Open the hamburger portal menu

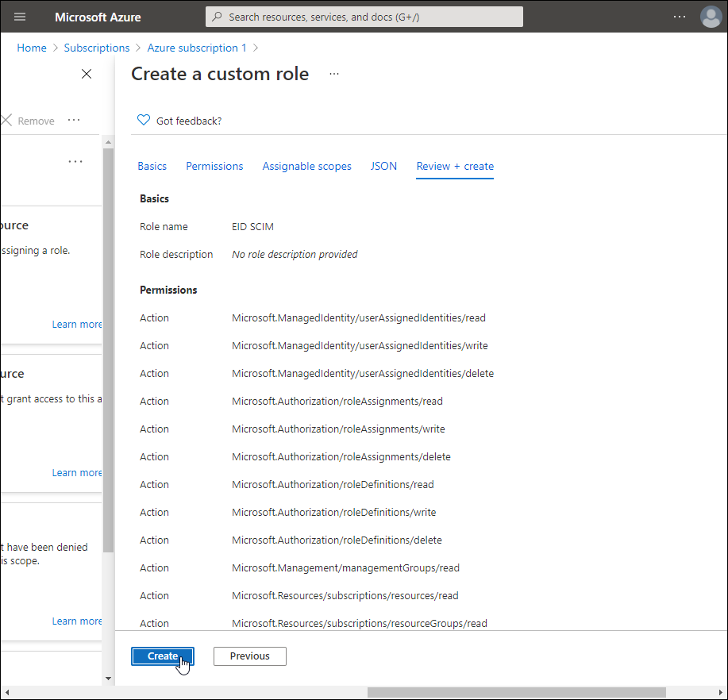point(20,17)
